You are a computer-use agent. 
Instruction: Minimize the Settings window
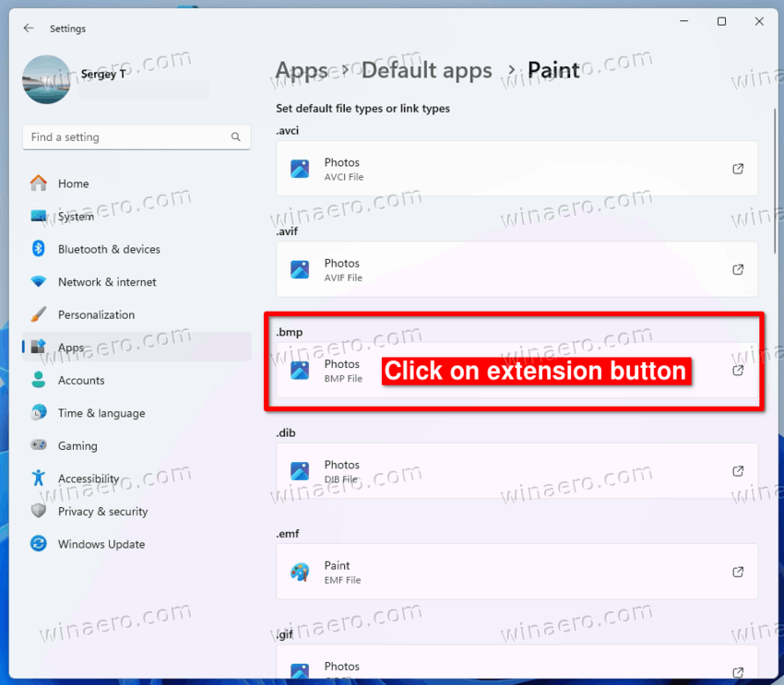[684, 21]
